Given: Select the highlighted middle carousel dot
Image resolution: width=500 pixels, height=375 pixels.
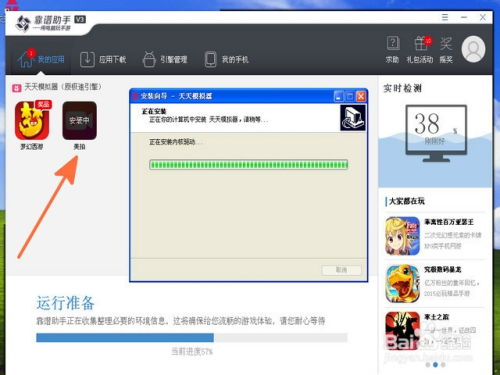Looking at the screenshot, I should 435,365.
